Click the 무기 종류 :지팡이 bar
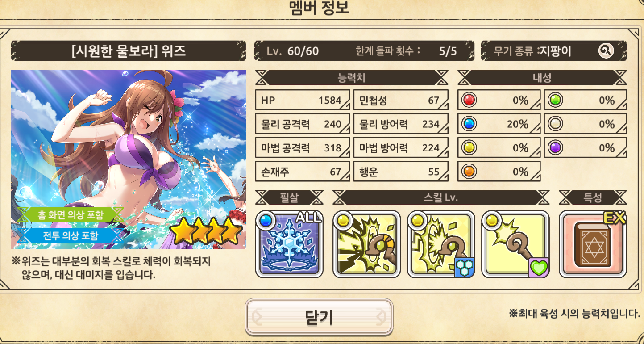This screenshot has width=644, height=344. (554, 51)
